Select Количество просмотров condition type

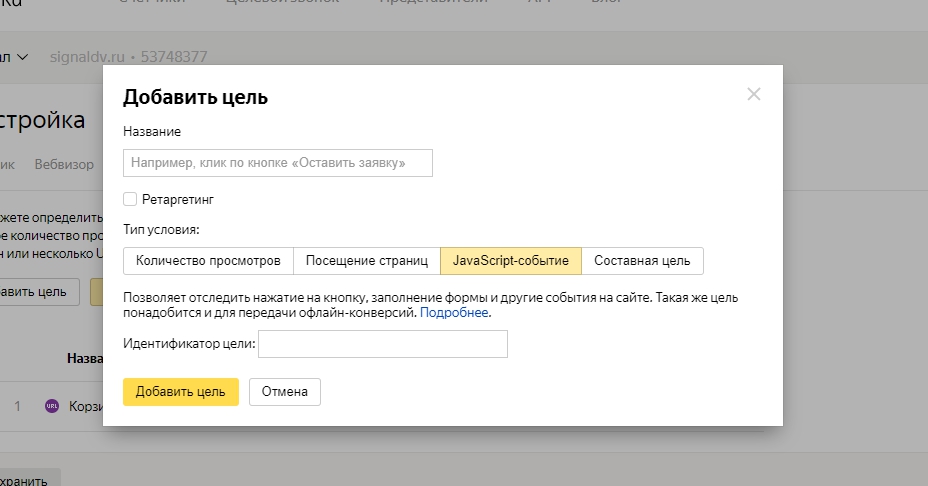point(208,261)
